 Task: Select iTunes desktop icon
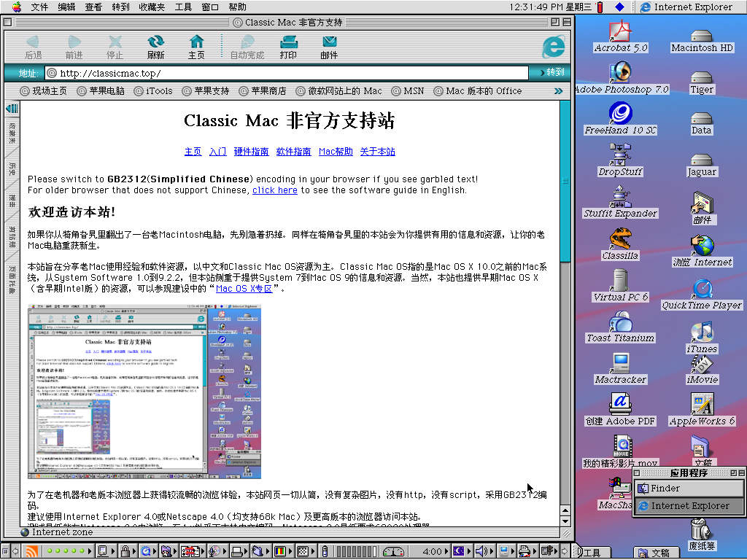[x=703, y=332]
